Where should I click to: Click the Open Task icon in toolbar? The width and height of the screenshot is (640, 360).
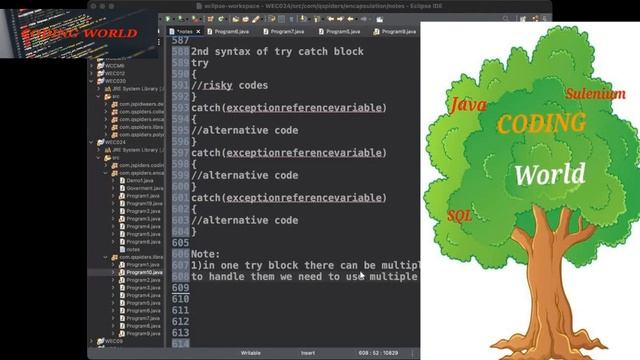pos(245,19)
